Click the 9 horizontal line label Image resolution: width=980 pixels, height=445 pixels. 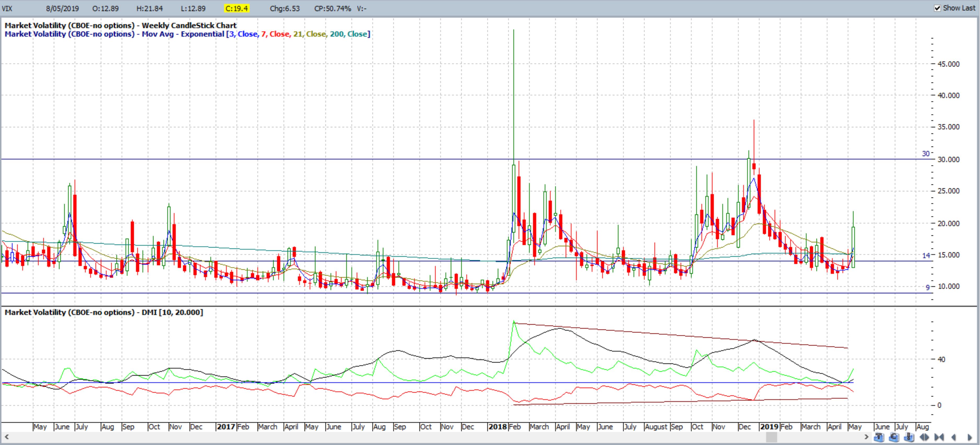click(x=927, y=287)
